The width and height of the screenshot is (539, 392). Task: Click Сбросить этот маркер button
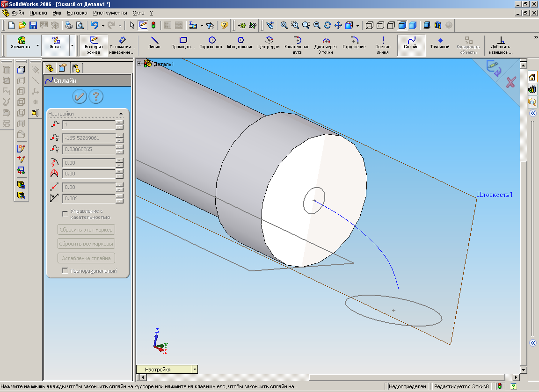[x=86, y=230]
